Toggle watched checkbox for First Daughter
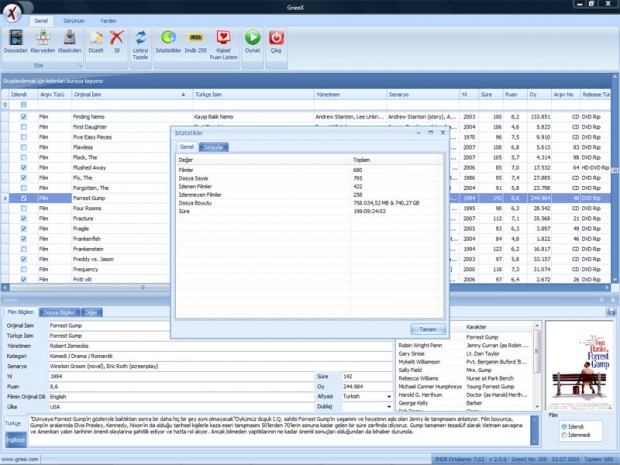The height and width of the screenshot is (465, 620). coord(24,127)
